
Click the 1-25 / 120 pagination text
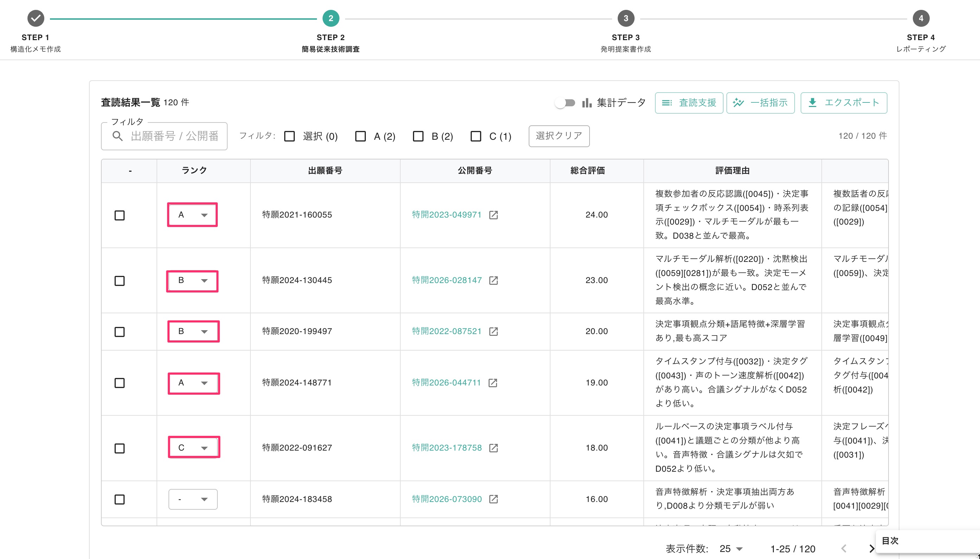pos(793,549)
